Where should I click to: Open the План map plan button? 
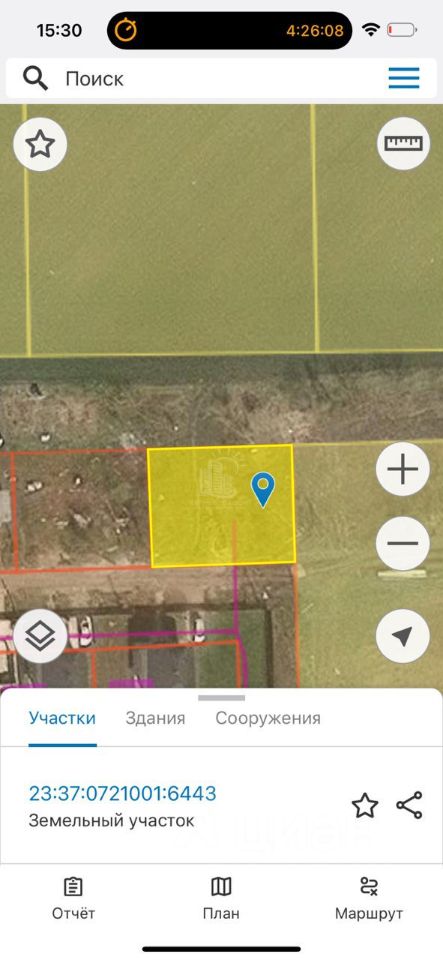221,898
